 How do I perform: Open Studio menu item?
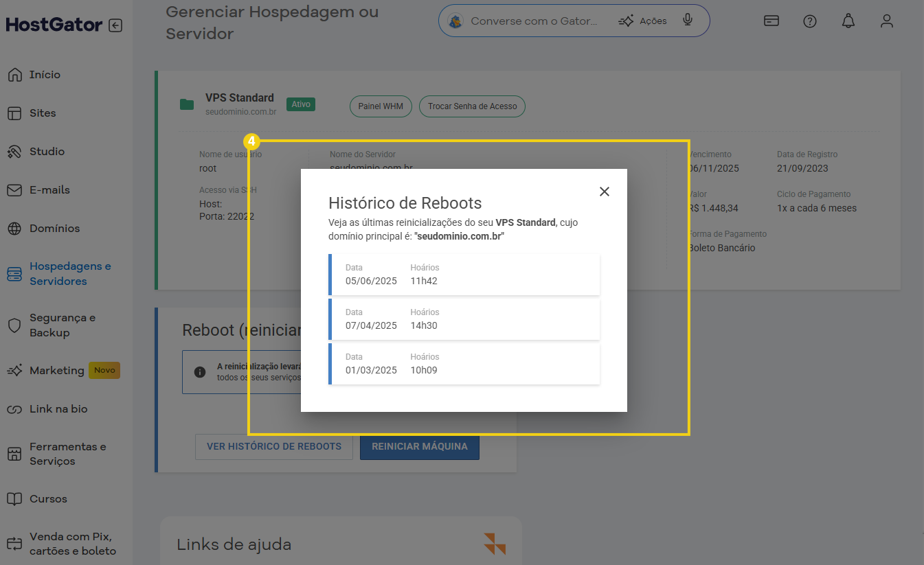47,152
